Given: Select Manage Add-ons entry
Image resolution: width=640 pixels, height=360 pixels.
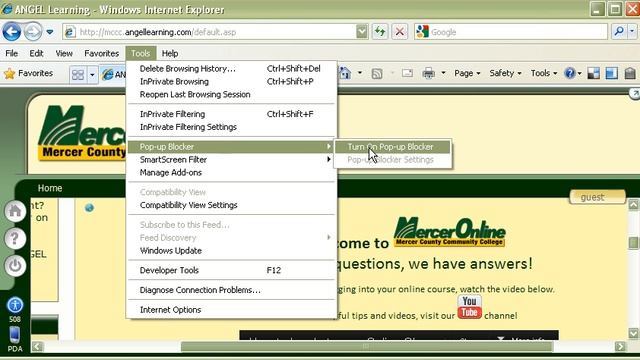Looking at the screenshot, I should tap(232, 173).
